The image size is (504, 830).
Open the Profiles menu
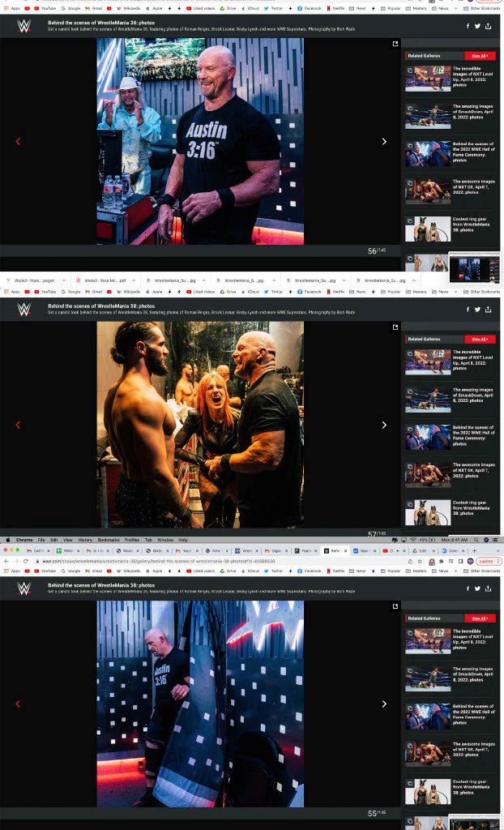[x=132, y=540]
